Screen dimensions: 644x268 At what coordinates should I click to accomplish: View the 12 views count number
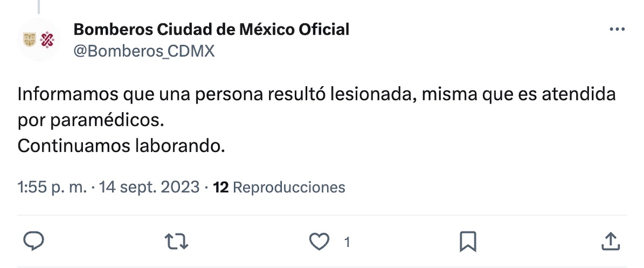pos(221,188)
